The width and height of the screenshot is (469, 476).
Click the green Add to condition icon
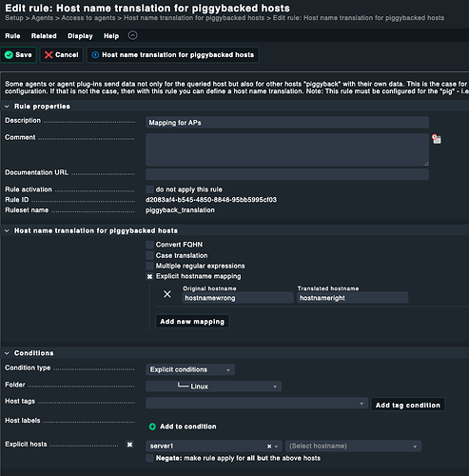pos(152,426)
